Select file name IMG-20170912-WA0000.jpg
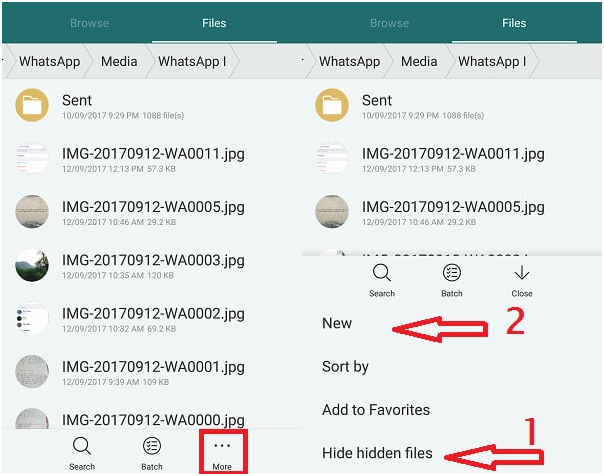The image size is (604, 476). pyautogui.click(x=153, y=420)
